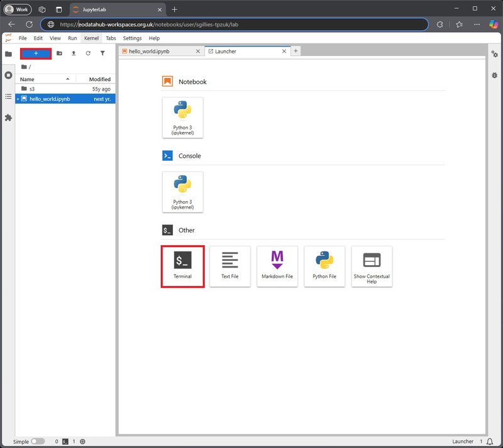The height and width of the screenshot is (448, 503).
Task: Switch to the hello_world.ipynb tab
Action: point(157,51)
